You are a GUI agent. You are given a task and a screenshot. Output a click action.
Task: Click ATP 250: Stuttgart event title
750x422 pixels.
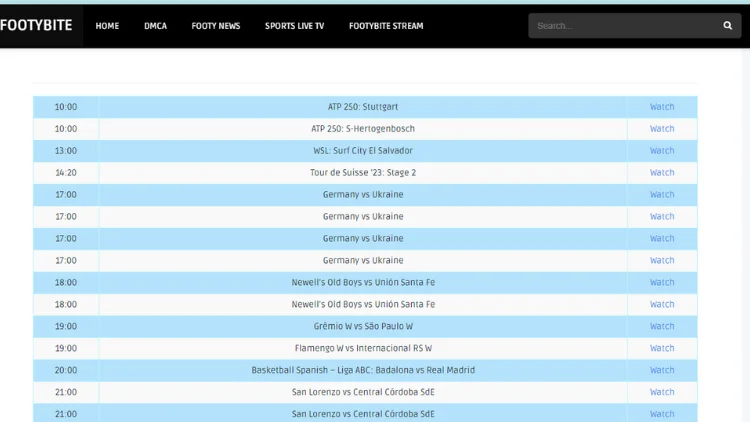coord(363,107)
